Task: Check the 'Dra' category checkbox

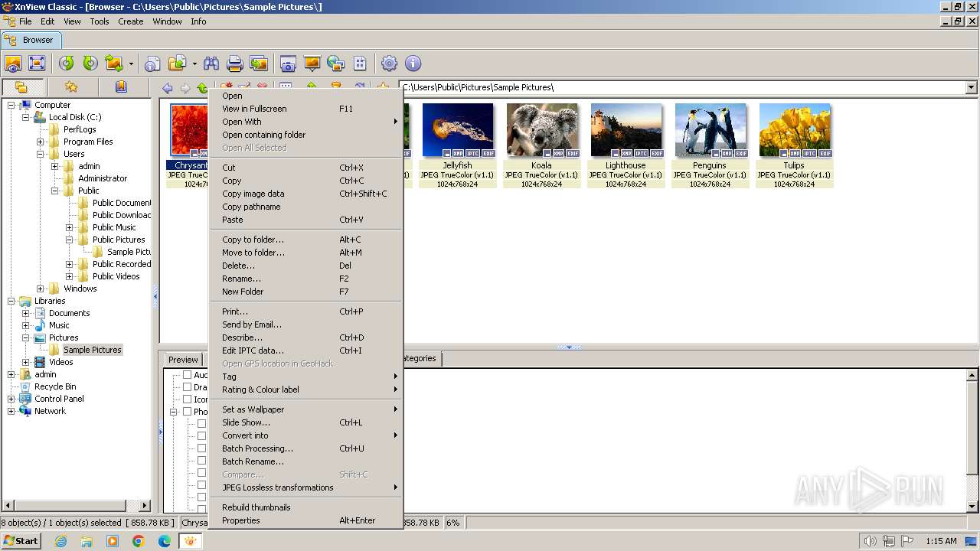Action: point(187,387)
